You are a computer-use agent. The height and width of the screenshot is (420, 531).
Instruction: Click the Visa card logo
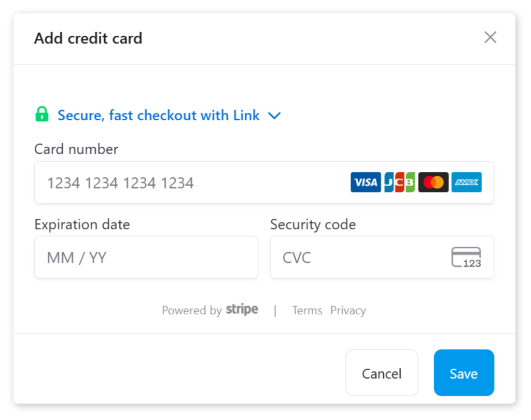366,183
